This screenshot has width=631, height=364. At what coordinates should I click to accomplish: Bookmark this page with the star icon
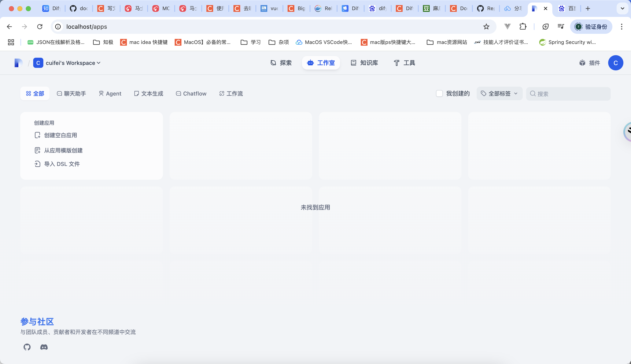[486, 26]
